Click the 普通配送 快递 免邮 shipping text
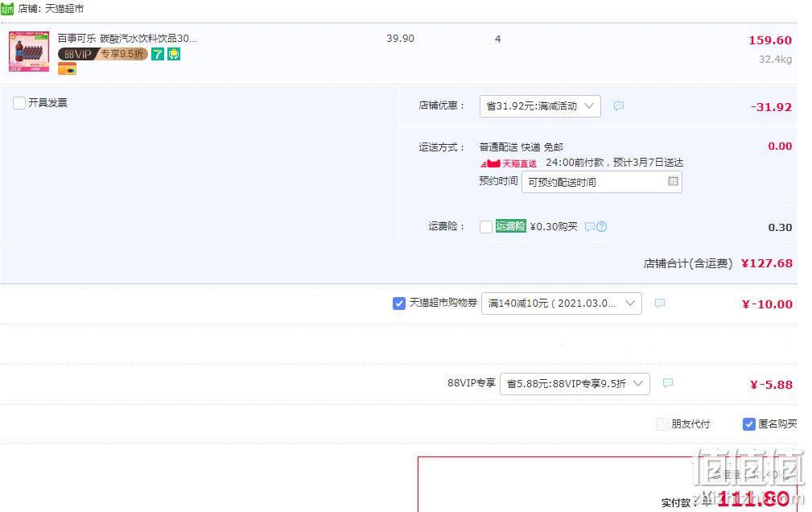Screen dimensions: 812x512 [x=521, y=147]
